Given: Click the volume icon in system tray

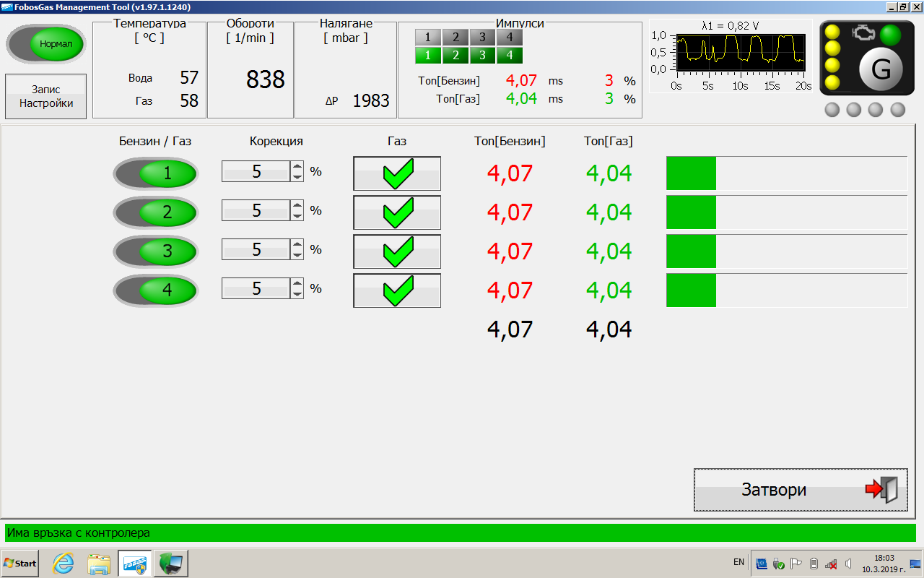Looking at the screenshot, I should click(849, 564).
